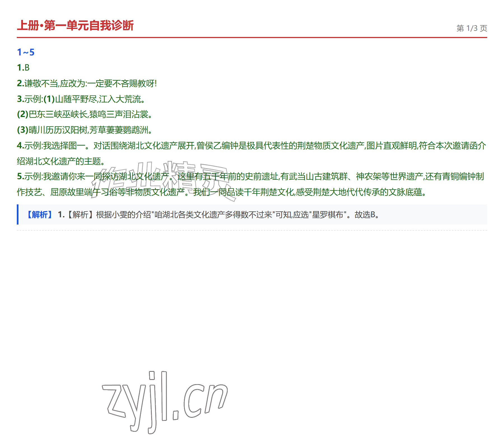
Task: Click the title 上册•第一单元自我诊断
Action: (x=75, y=25)
